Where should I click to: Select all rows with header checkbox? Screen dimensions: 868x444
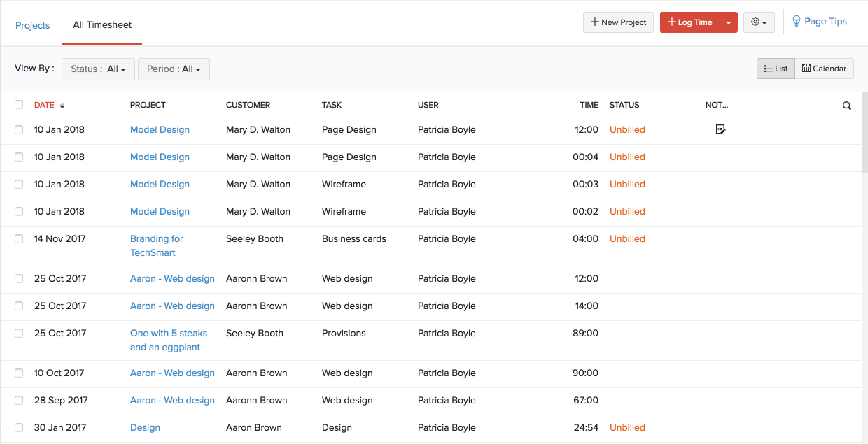point(19,105)
